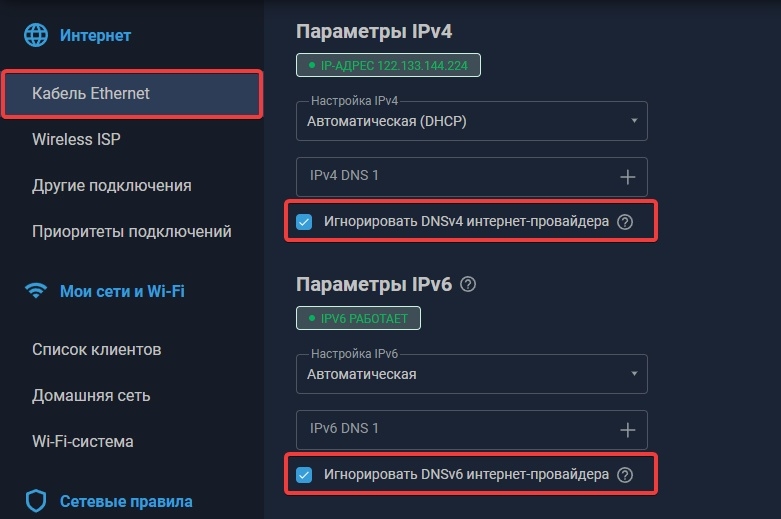Viewport: 781px width, 519px height.
Task: Click the IPv4 DNS 1 input field
Action: 455,177
